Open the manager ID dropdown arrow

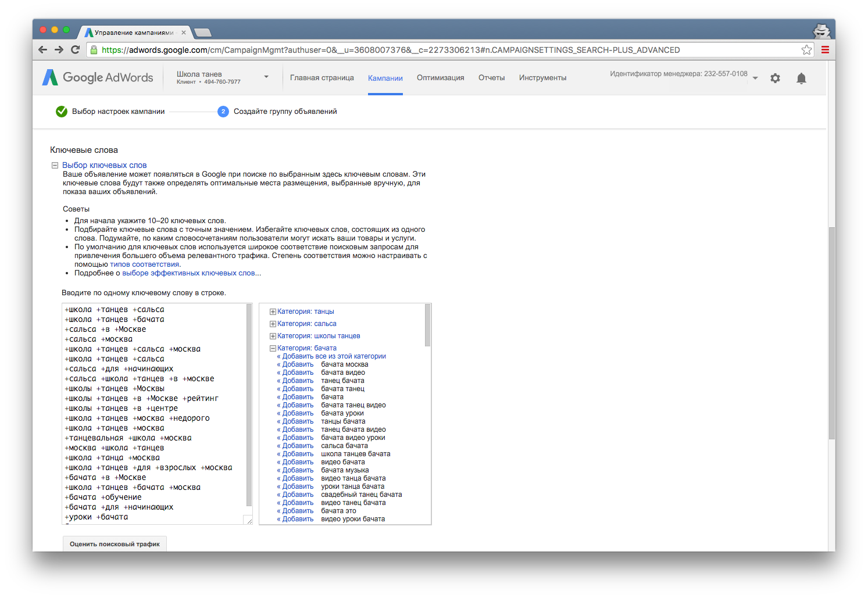[x=755, y=78]
